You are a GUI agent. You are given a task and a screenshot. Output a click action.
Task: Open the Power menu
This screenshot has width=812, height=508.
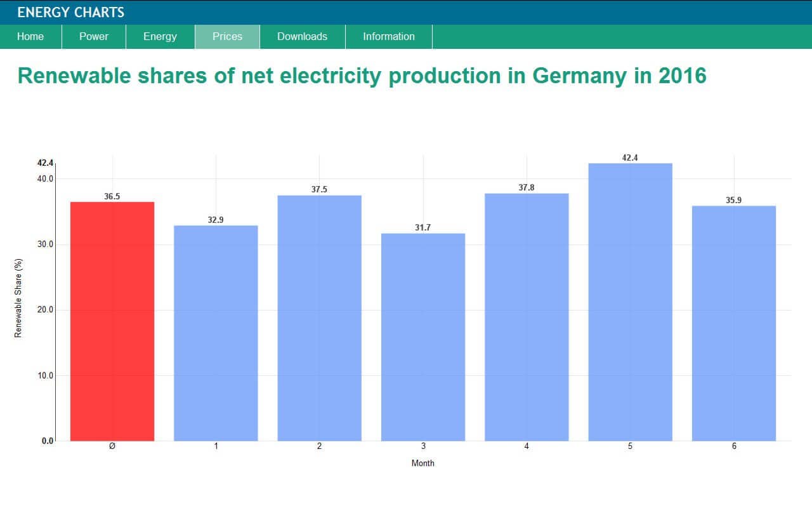coord(94,37)
